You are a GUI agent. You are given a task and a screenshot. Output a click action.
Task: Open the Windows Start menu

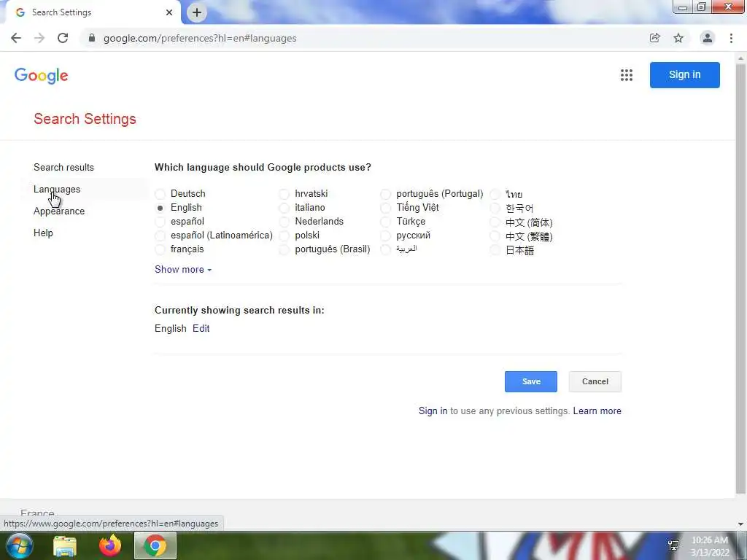click(x=19, y=545)
